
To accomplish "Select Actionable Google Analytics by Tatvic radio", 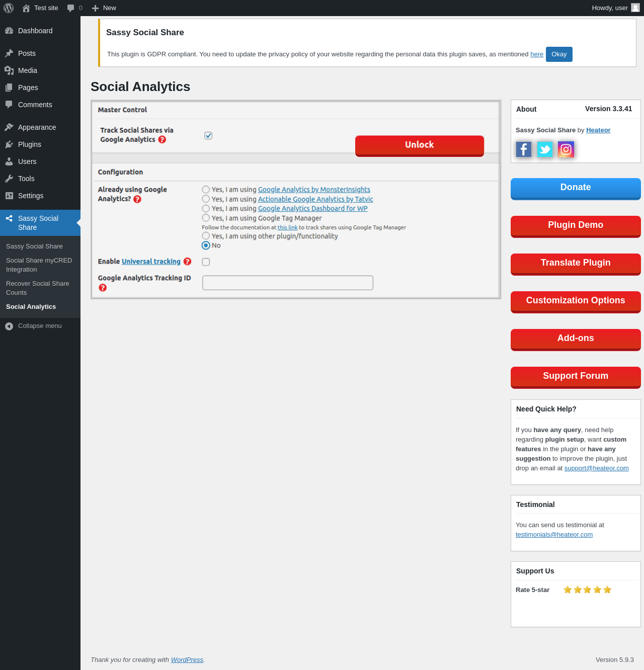I will coord(206,199).
